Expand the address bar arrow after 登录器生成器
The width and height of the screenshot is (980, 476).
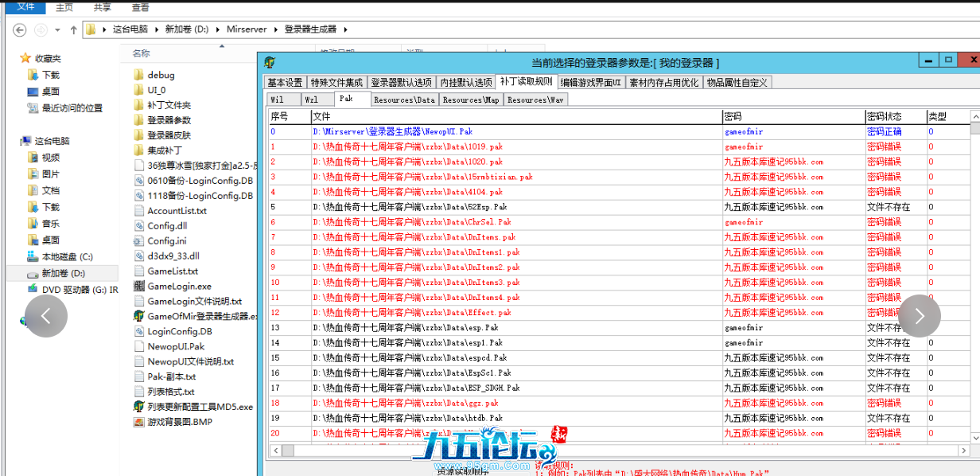(345, 29)
